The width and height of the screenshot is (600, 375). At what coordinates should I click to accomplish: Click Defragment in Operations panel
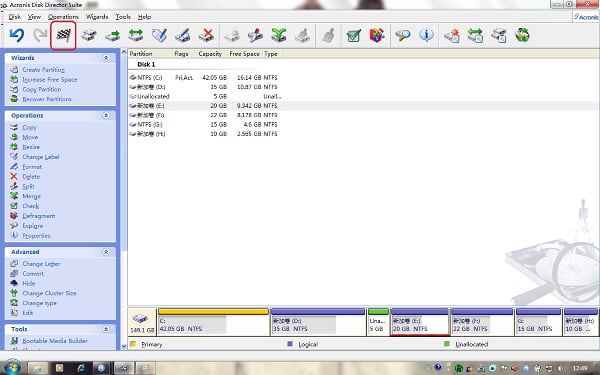(39, 216)
